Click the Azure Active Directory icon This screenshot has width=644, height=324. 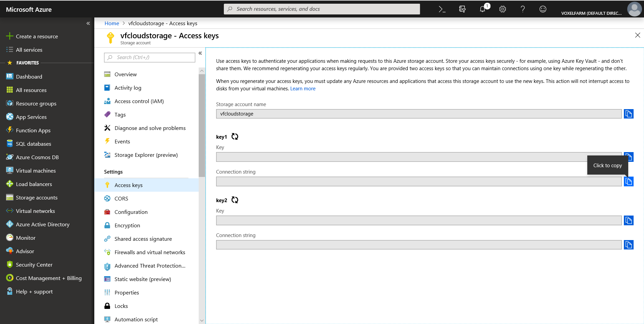pos(10,224)
